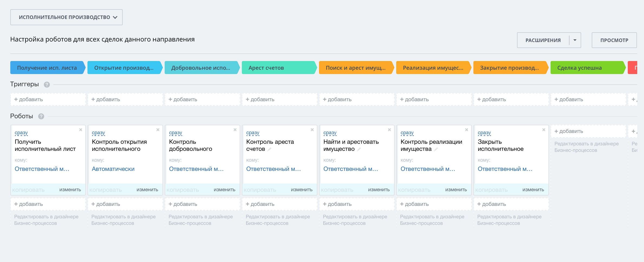
Task: Remove the Получить исполнительный лист robot
Action: (81, 130)
